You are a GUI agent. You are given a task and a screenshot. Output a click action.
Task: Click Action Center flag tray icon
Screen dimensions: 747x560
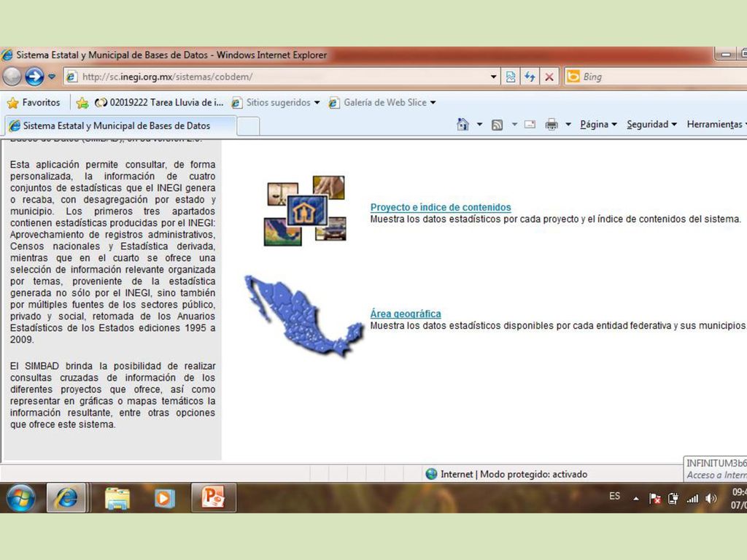click(x=655, y=499)
